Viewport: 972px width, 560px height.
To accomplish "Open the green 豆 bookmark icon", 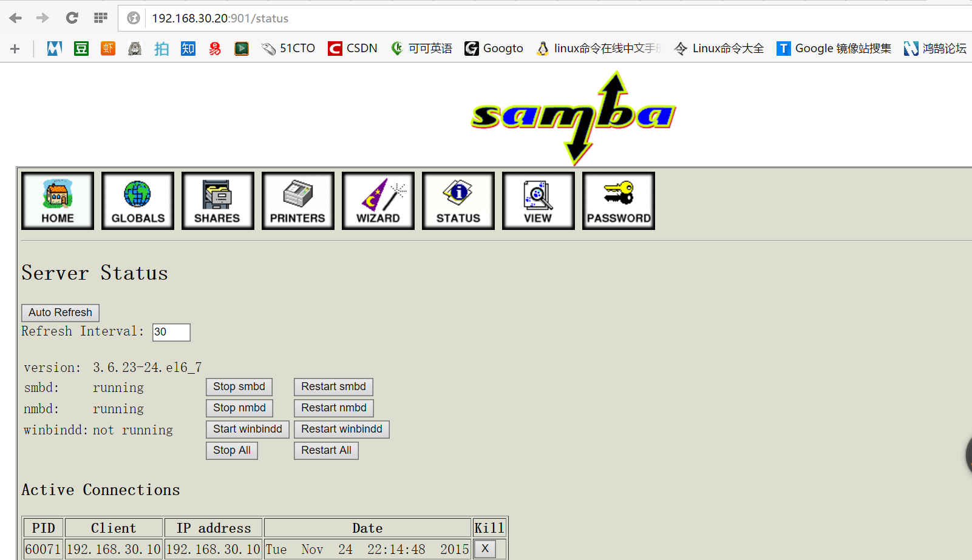I will click(81, 49).
